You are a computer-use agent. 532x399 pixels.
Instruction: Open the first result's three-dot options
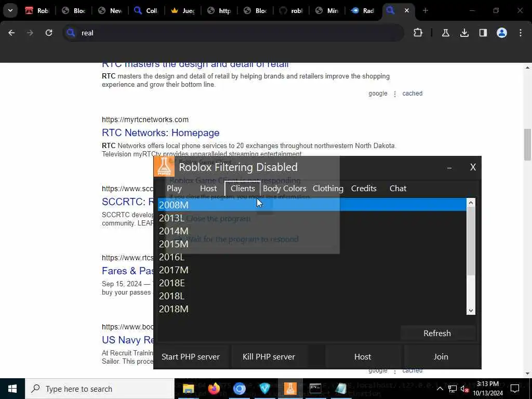(395, 94)
